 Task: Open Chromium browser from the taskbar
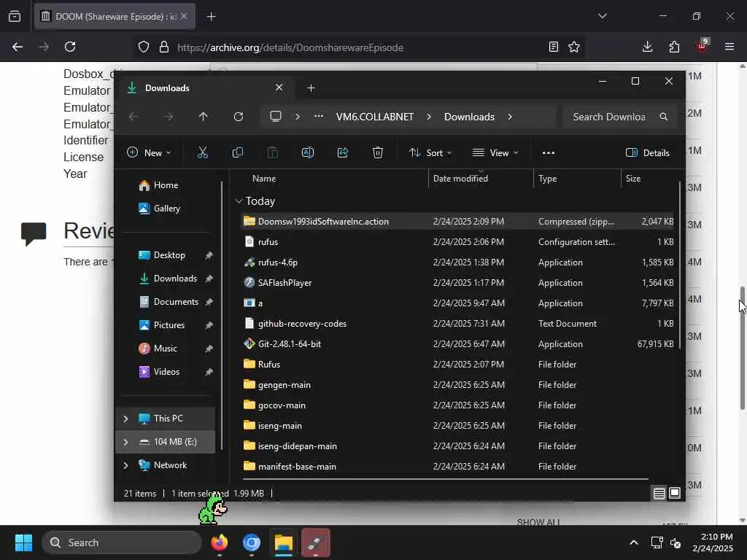251,542
